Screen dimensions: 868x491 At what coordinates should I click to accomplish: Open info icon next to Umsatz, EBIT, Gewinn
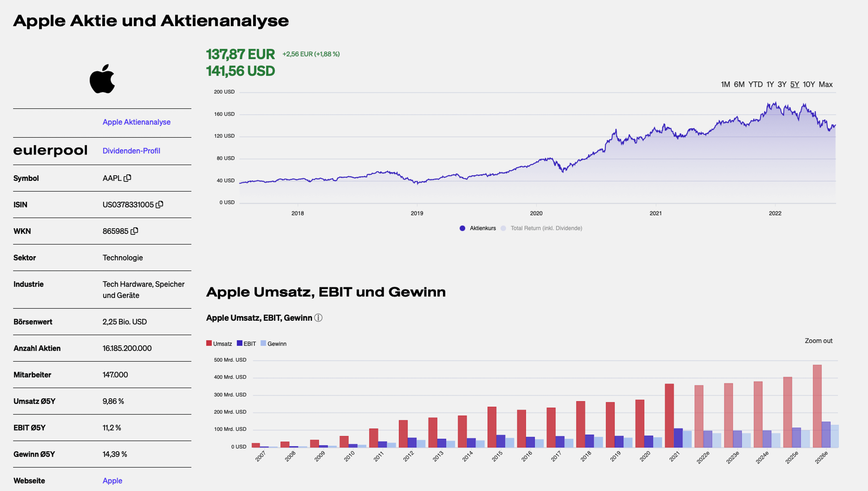[x=318, y=318]
